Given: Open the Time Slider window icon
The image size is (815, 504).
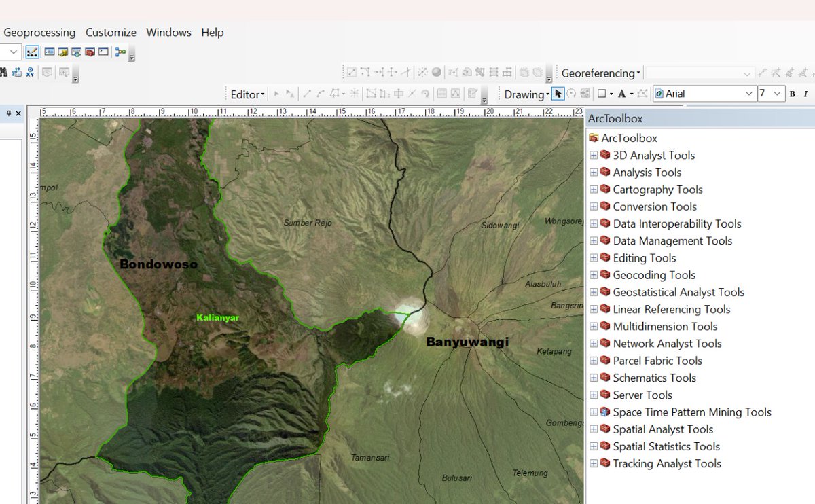Looking at the screenshot, I should [x=47, y=72].
